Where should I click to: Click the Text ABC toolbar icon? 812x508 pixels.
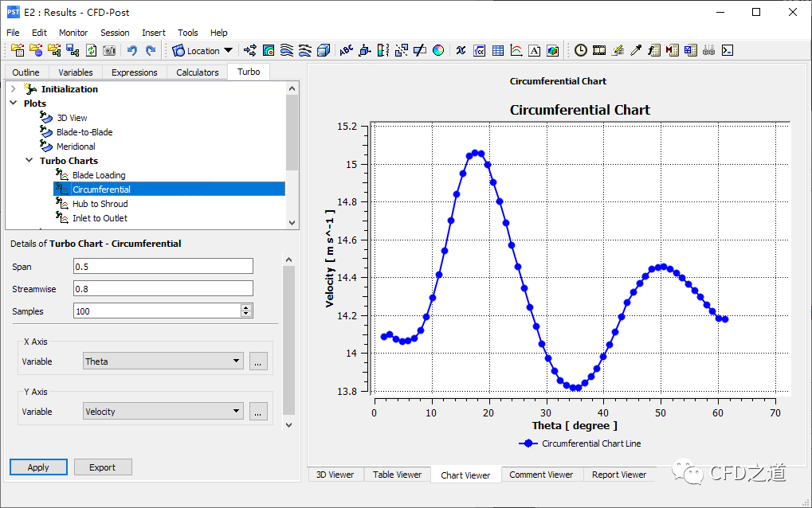point(346,50)
